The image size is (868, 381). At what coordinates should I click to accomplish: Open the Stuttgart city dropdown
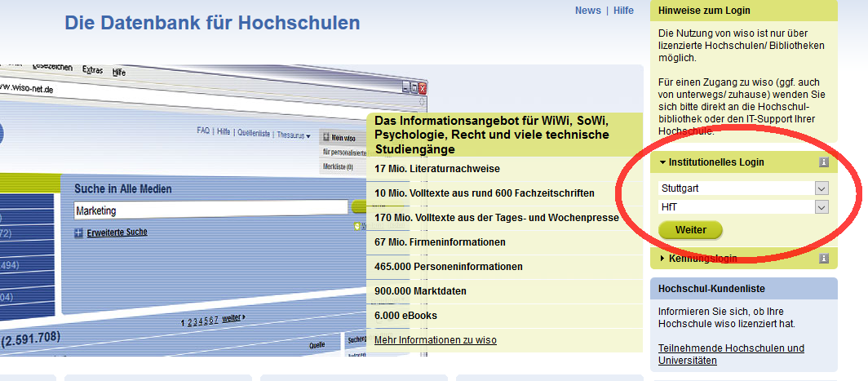(x=743, y=188)
